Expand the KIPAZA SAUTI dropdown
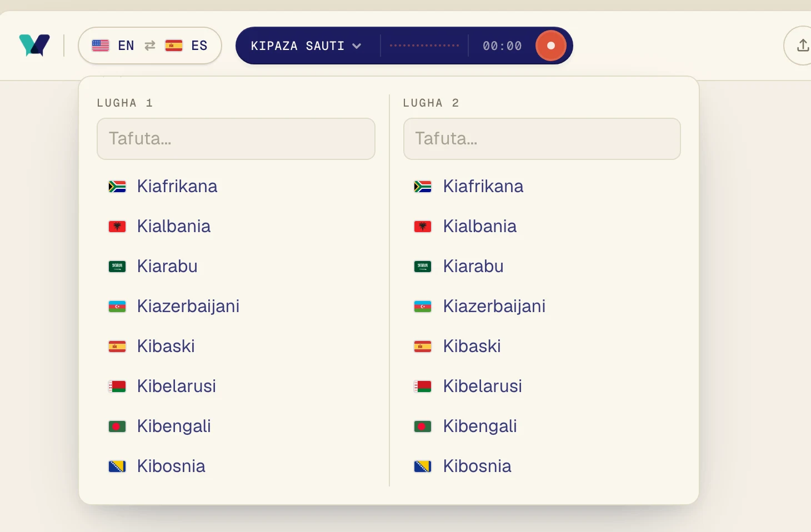This screenshot has width=811, height=532. (306, 46)
